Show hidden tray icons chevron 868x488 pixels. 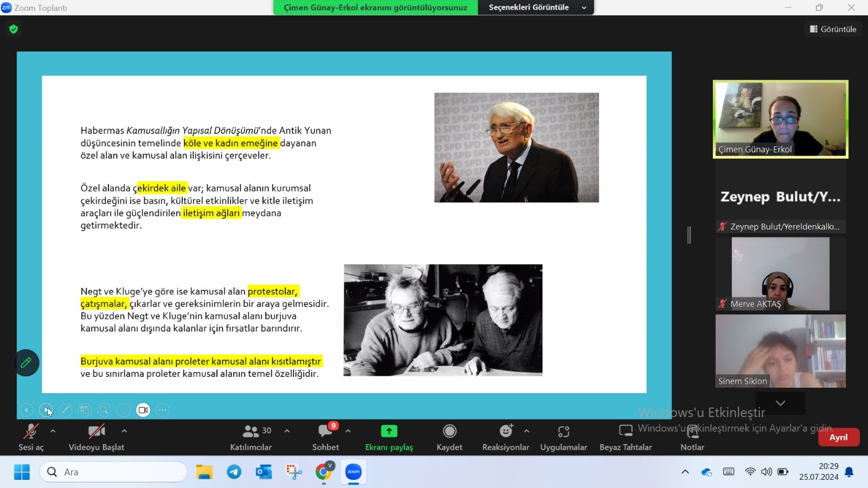coord(685,472)
